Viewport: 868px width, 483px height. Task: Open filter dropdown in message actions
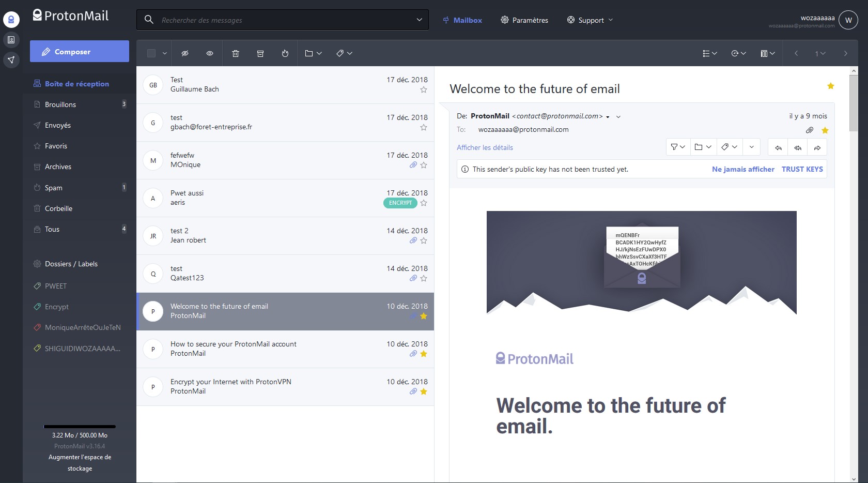tap(678, 147)
